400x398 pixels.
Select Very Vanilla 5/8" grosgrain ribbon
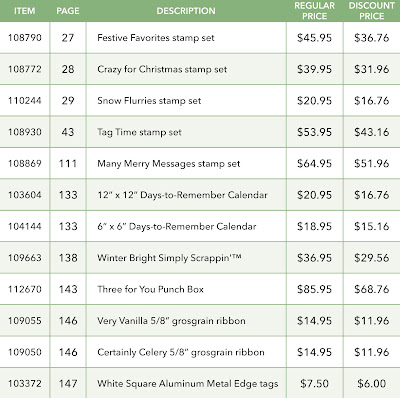click(171, 321)
